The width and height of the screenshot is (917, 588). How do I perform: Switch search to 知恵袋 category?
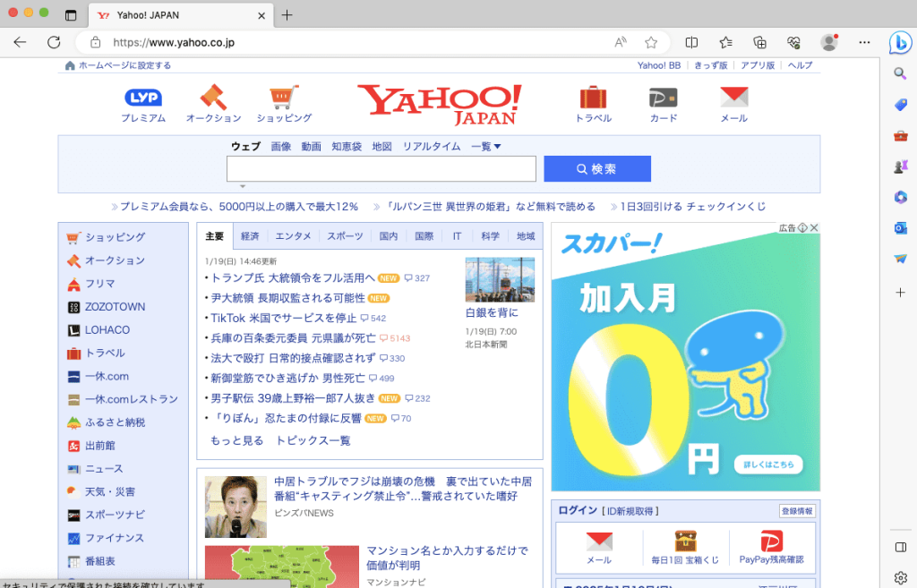(347, 146)
